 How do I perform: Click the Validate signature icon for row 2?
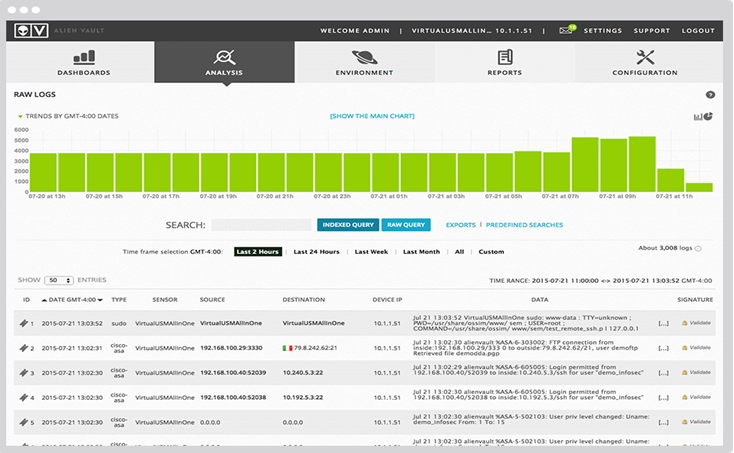click(696, 348)
